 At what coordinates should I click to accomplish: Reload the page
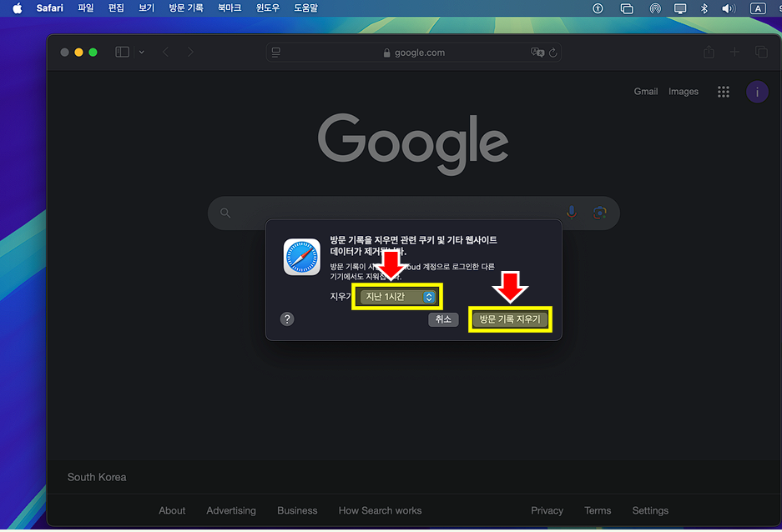(x=552, y=53)
